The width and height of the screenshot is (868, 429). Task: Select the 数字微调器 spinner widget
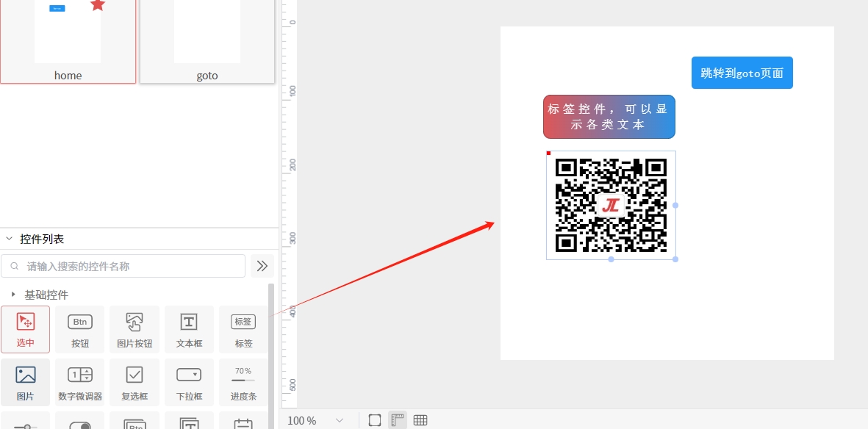(79, 382)
